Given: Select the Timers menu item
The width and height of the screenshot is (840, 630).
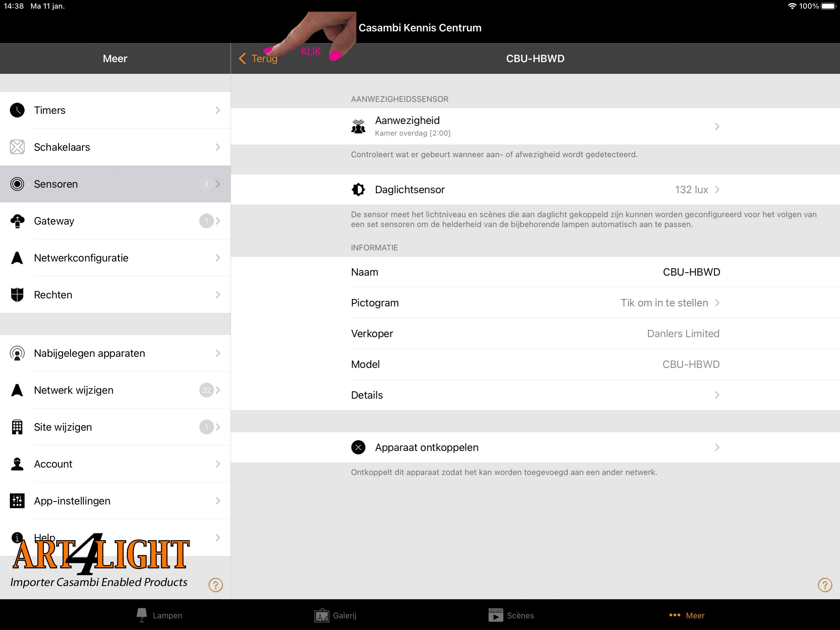Looking at the screenshot, I should [x=116, y=110].
